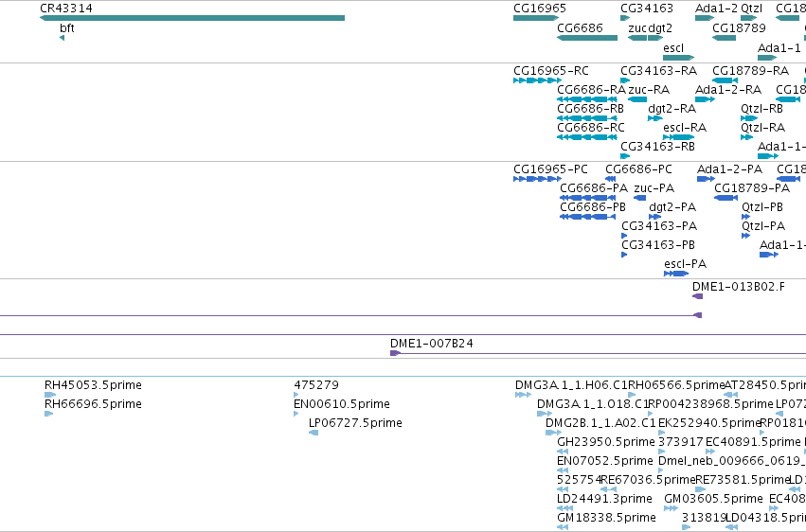806x532 pixels.
Task: Select the CG6686-PC protein label
Action: [x=638, y=169]
